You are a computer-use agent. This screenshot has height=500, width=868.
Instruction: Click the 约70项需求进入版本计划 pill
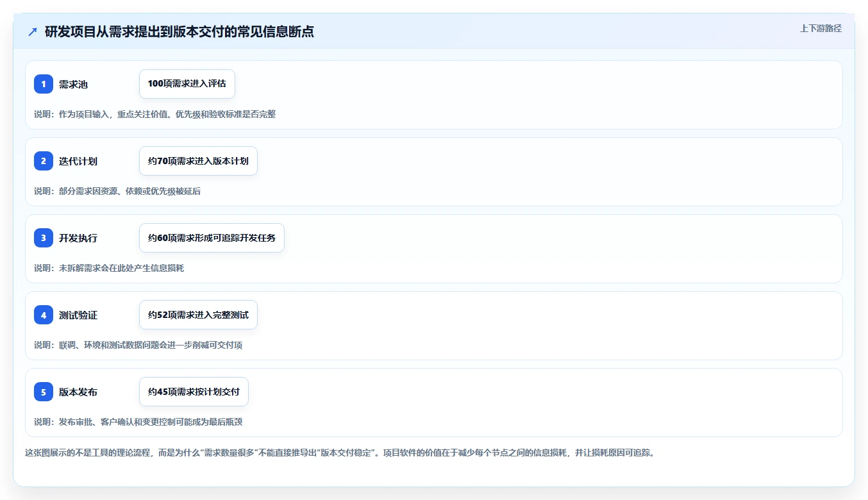198,161
